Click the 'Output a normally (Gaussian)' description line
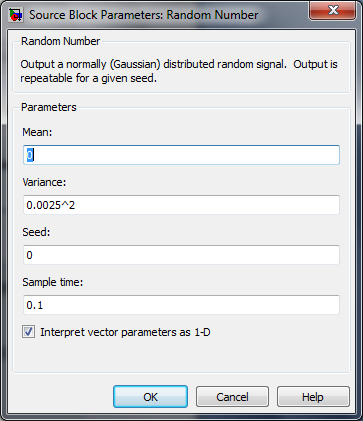 coord(179,64)
